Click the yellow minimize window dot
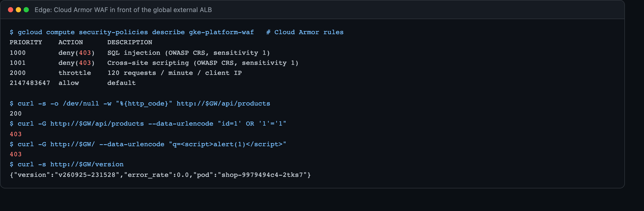The width and height of the screenshot is (644, 211). click(18, 10)
